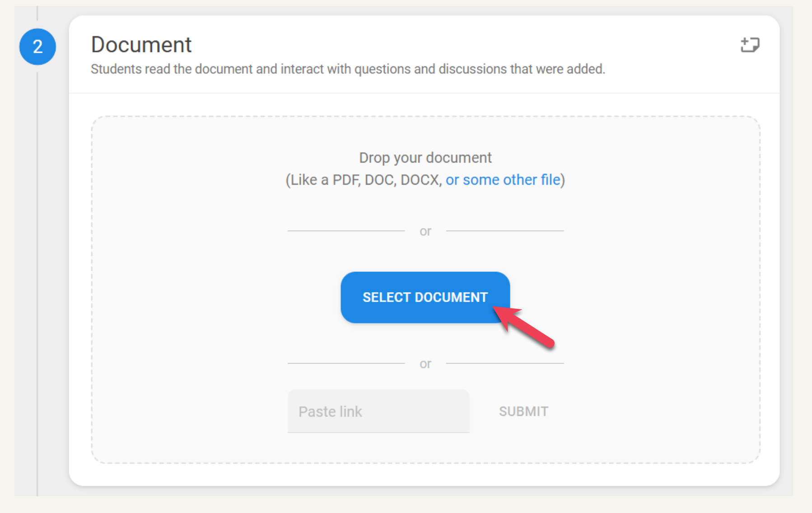Click the 'or' divider above SELECT DOCUMENT
812x513 pixels.
425,231
